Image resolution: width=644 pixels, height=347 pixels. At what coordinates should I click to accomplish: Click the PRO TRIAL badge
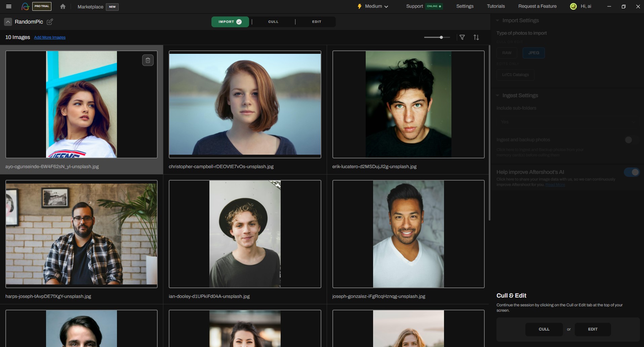pos(42,6)
